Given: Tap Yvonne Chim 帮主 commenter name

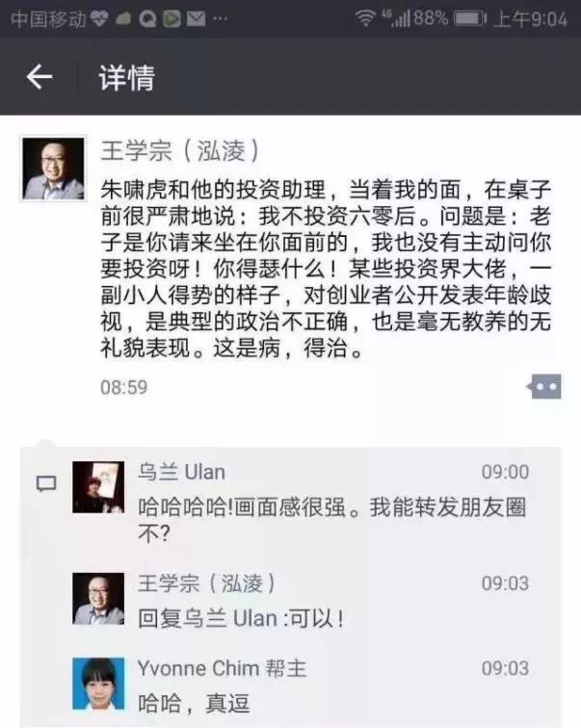Looking at the screenshot, I should click(222, 668).
